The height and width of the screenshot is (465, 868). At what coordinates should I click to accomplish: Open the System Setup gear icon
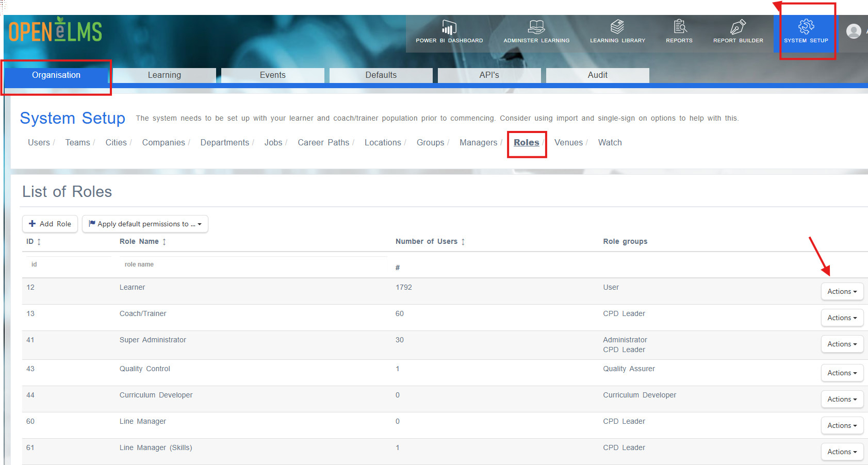click(x=806, y=27)
